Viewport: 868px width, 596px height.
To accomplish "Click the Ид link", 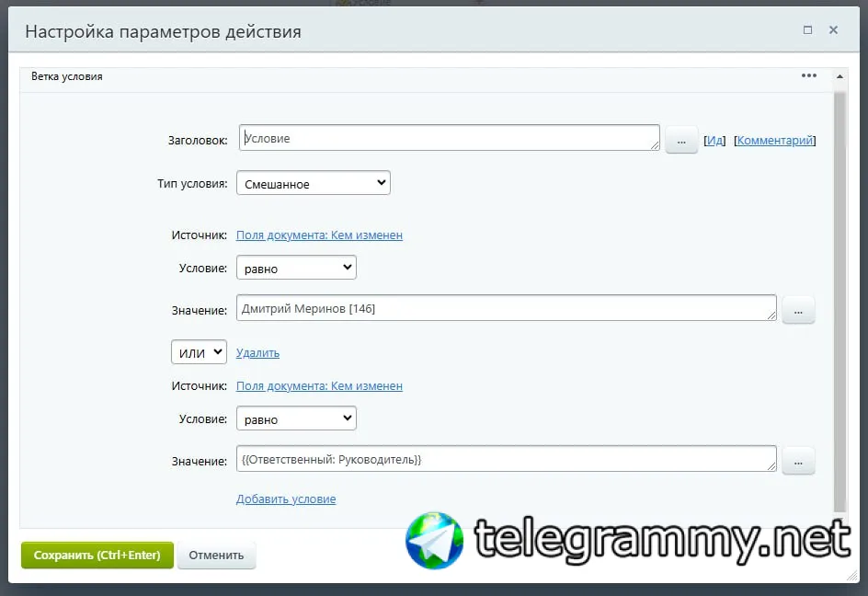I will (x=714, y=141).
